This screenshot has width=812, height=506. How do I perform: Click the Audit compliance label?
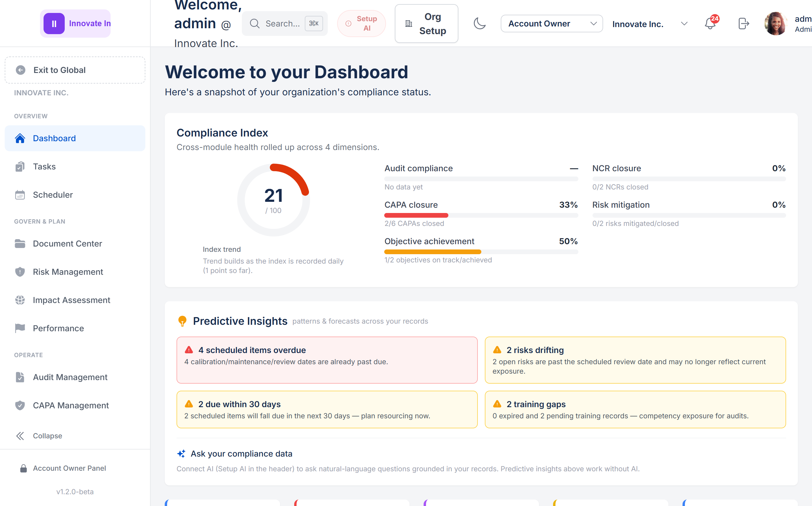coord(418,168)
